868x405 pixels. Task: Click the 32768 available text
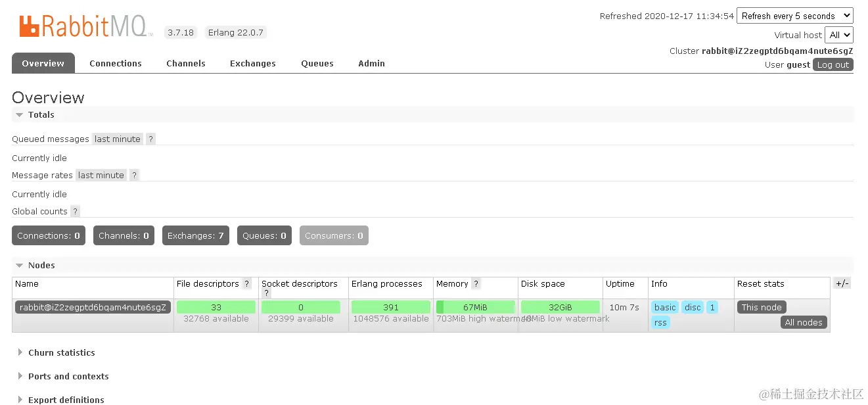(x=216, y=318)
